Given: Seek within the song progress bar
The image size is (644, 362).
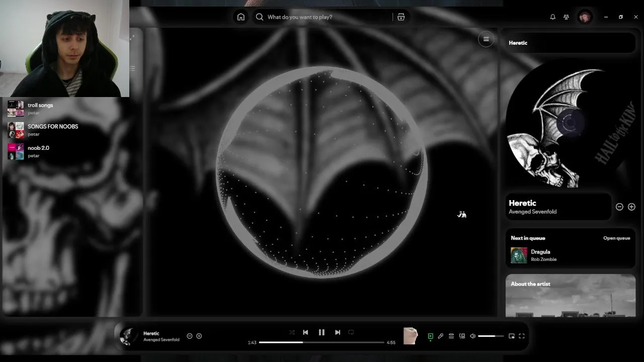Looking at the screenshot, I should [321, 342].
